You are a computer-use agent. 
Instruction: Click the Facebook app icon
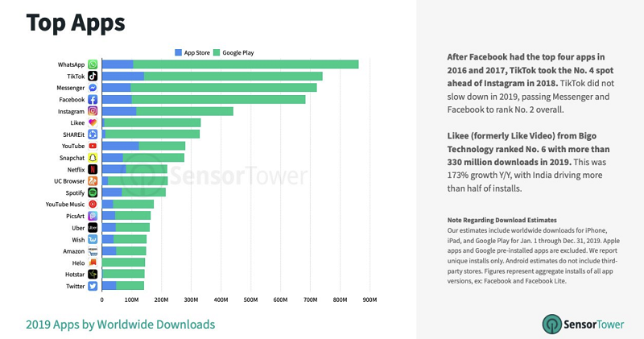[93, 99]
